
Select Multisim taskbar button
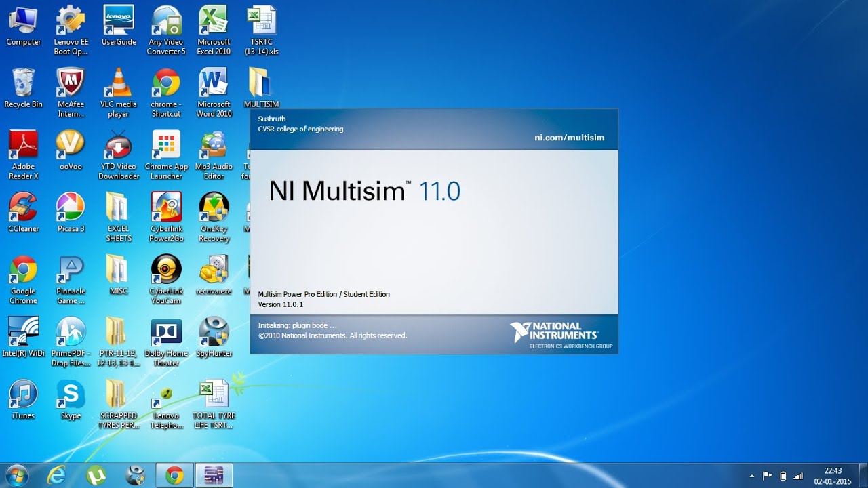(214, 476)
